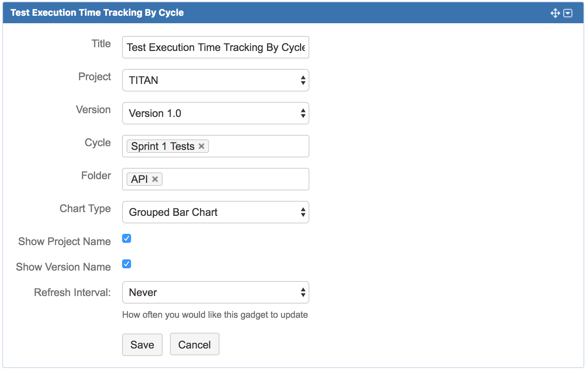Click the Title field label
The width and height of the screenshot is (588, 371).
tap(101, 43)
